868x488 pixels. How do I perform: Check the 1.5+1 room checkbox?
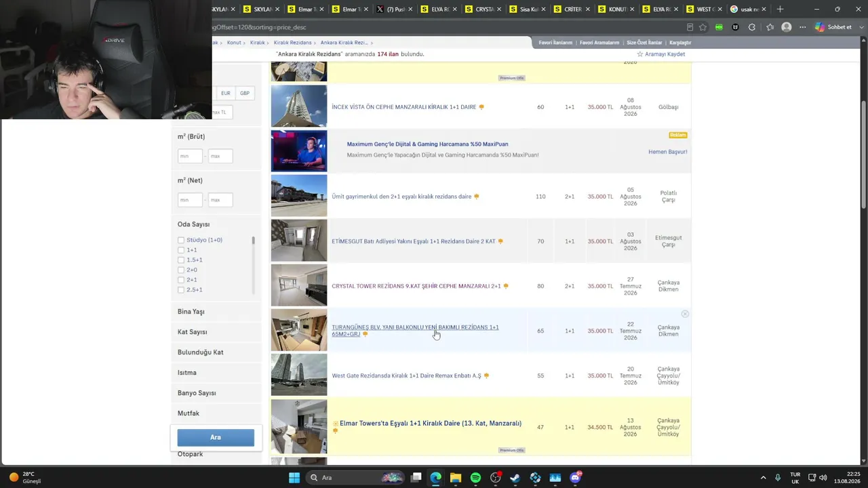click(x=181, y=260)
